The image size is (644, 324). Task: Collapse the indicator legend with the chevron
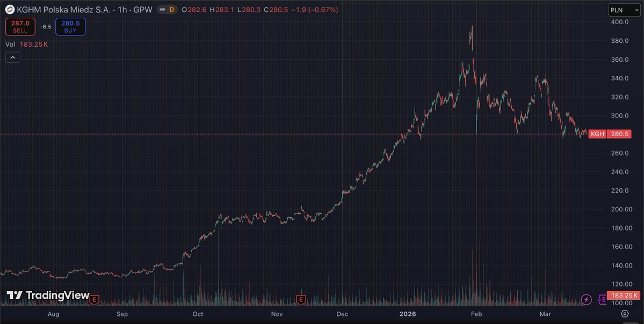click(x=13, y=58)
